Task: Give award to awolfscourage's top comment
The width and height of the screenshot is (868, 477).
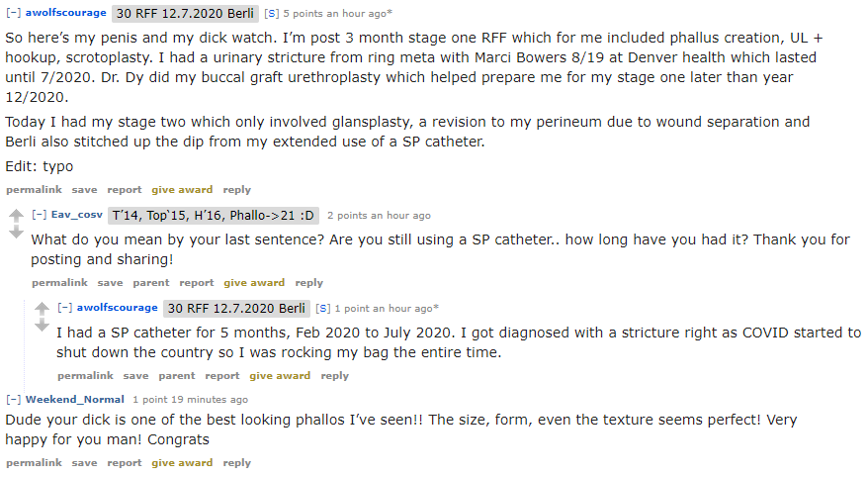Action: point(182,189)
